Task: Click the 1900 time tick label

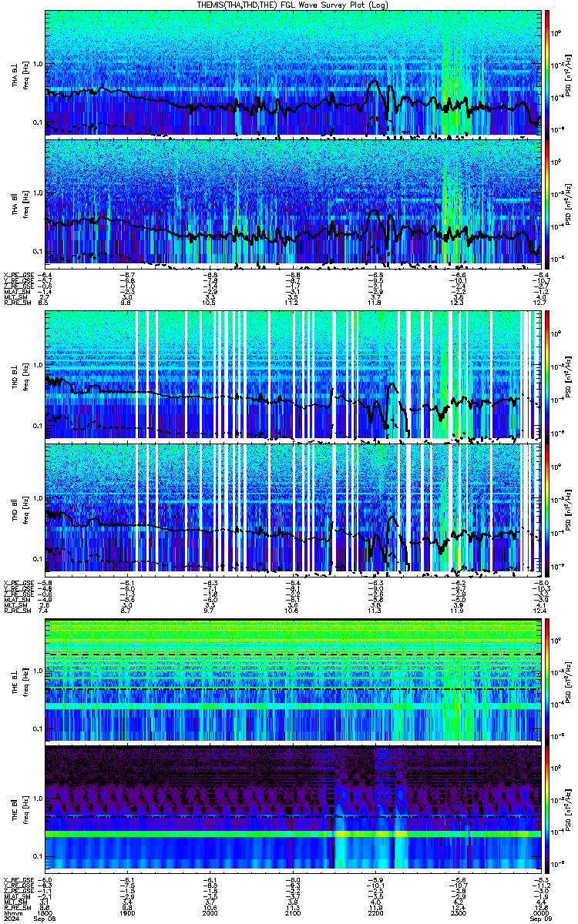Action: 128,913
